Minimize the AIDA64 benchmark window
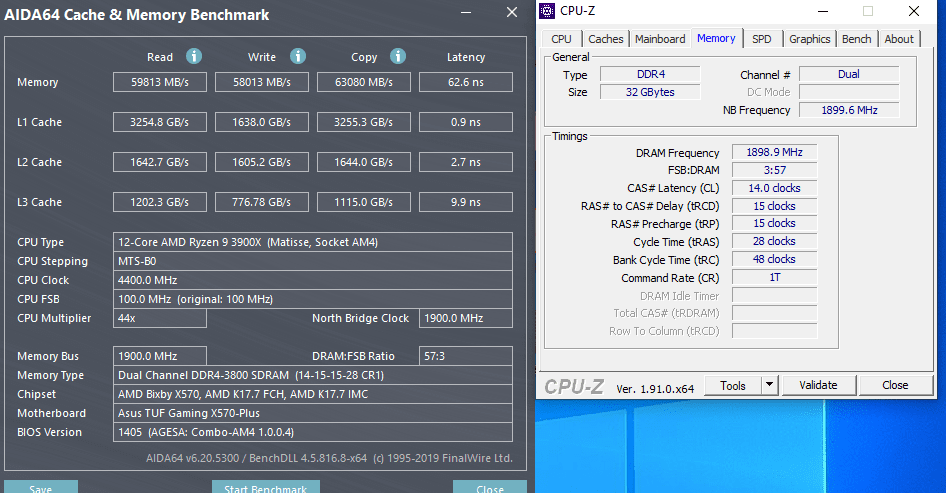Screen dimensions: 946x493 (x=466, y=13)
